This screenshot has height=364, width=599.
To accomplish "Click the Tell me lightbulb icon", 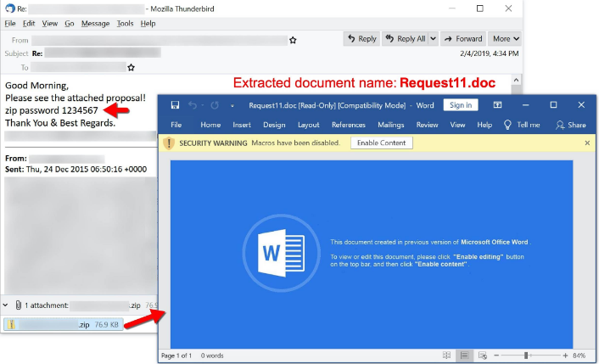I will click(507, 125).
